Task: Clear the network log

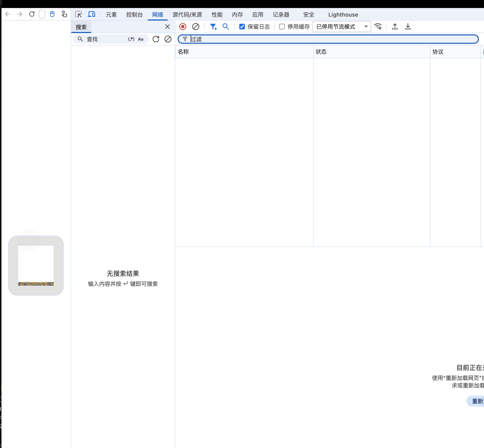Action: 196,27
